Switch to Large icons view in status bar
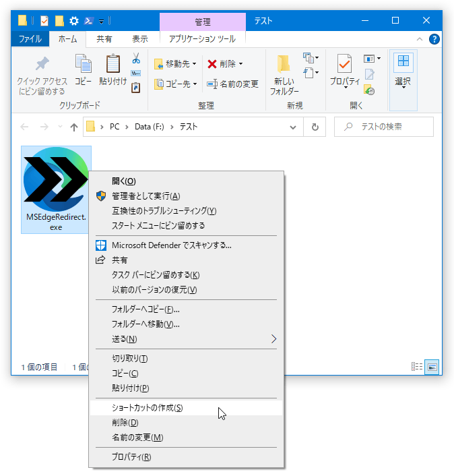 click(x=432, y=367)
